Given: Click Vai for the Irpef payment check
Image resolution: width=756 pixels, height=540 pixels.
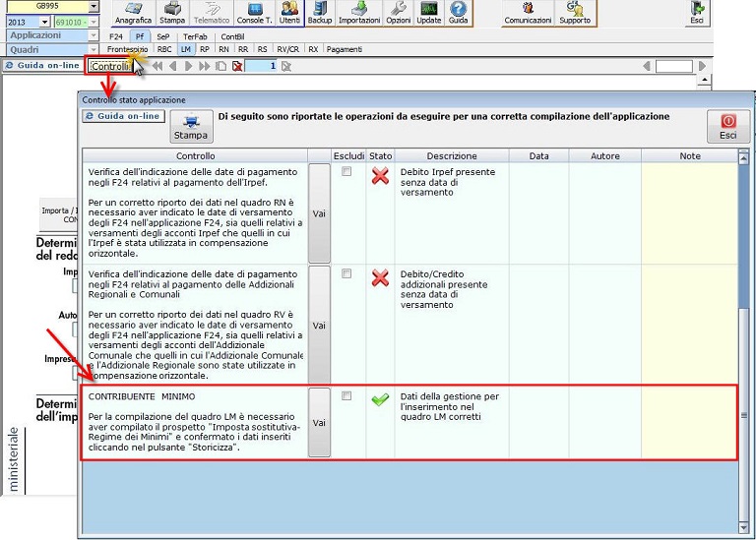Looking at the screenshot, I should (319, 213).
